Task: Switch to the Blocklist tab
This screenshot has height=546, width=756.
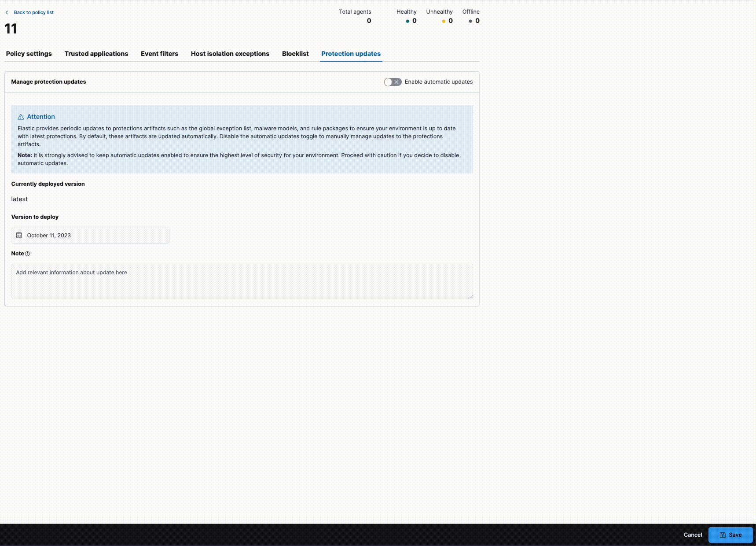Action: pos(295,54)
